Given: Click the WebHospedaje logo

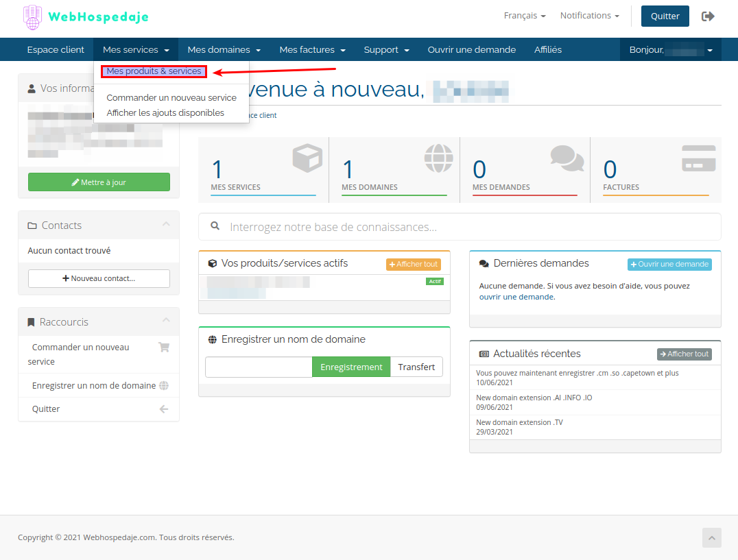Looking at the screenshot, I should (86, 17).
